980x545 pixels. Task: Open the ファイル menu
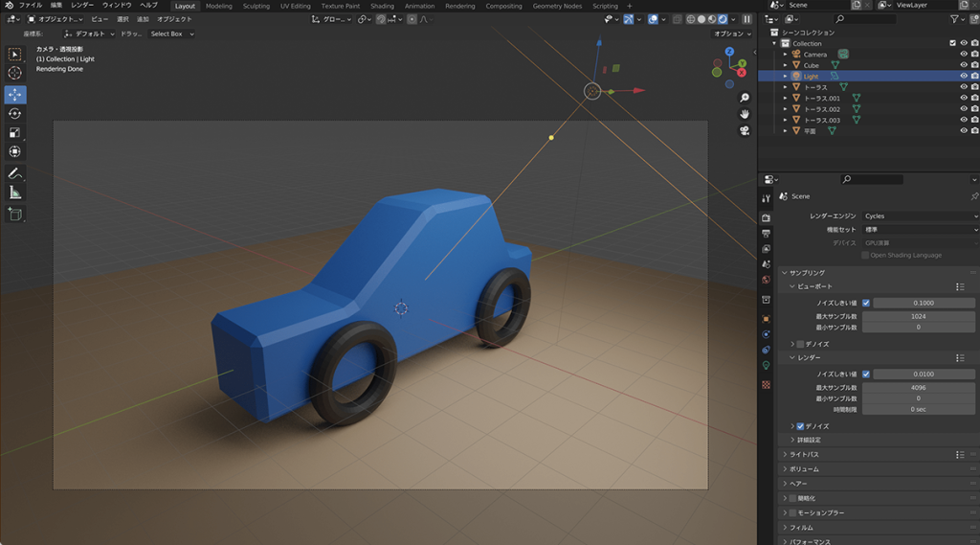point(31,6)
